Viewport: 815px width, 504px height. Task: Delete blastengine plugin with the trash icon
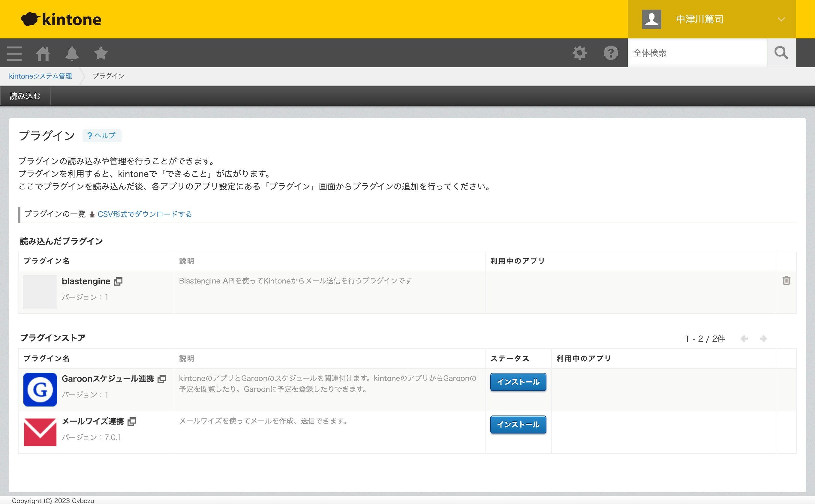click(x=787, y=281)
